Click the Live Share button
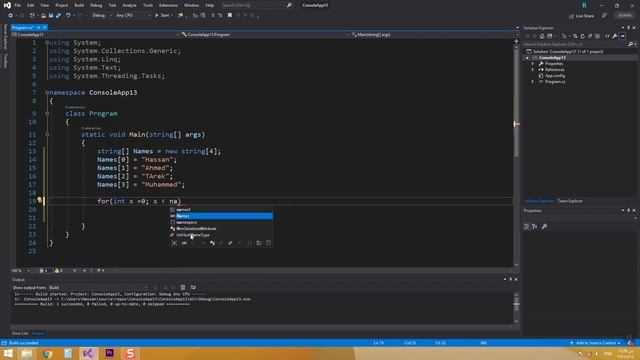640x360 pixels. [581, 16]
